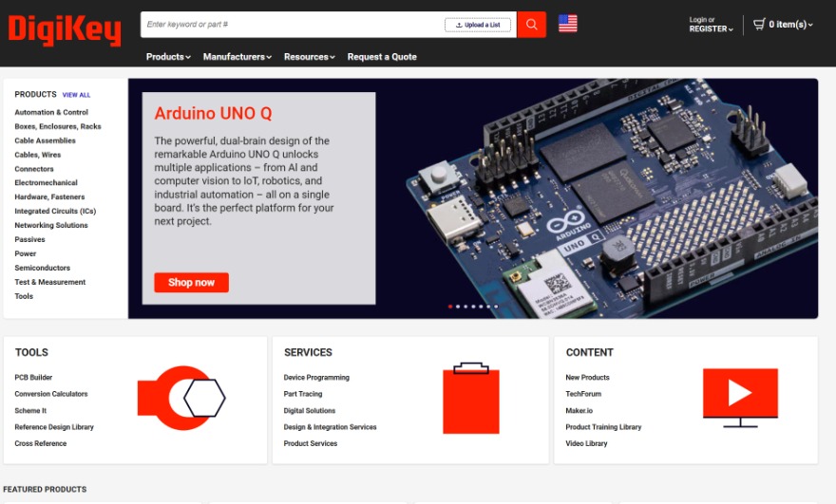836x504 pixels.
Task: Click the Services clipboard icon
Action: (x=470, y=398)
